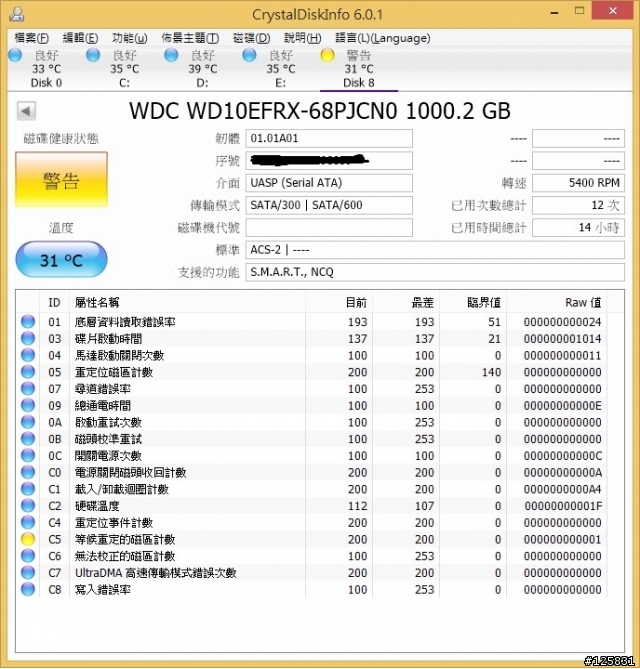This screenshot has height=669, width=640.
Task: Minimize the CrystalDiskInfo window
Action: [554, 13]
